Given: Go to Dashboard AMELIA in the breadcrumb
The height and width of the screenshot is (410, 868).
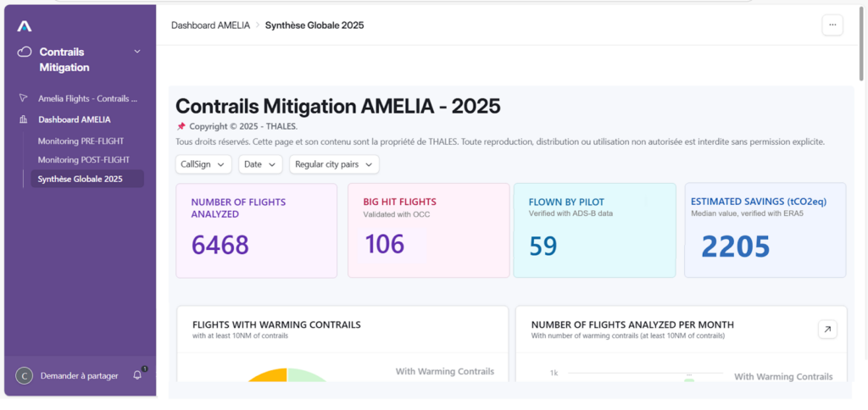Looking at the screenshot, I should [210, 25].
